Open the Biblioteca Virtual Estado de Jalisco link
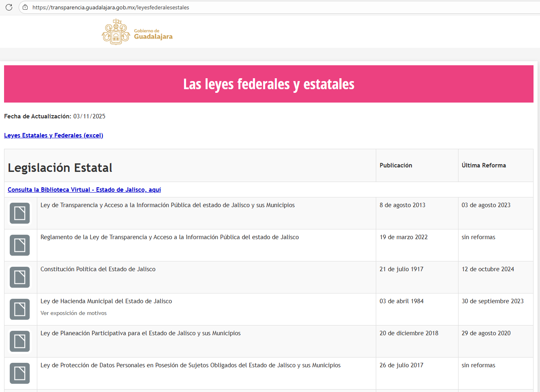This screenshot has height=392, width=540. [x=84, y=190]
